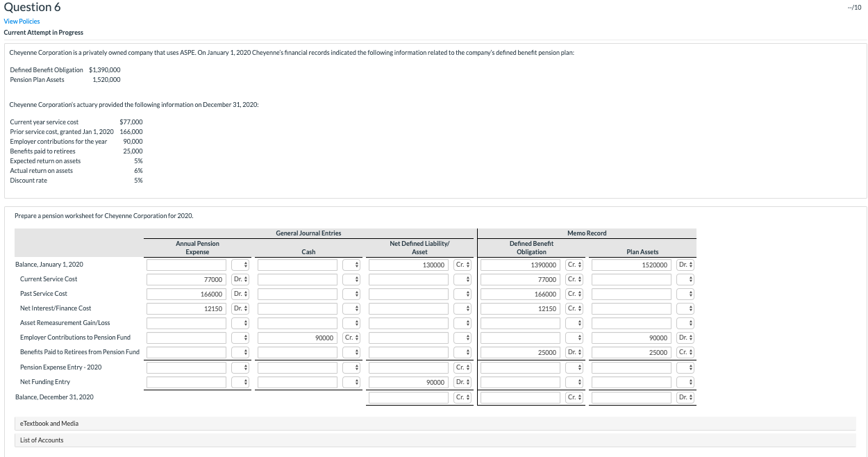
Task: Open the View Policies link
Action: (x=22, y=22)
